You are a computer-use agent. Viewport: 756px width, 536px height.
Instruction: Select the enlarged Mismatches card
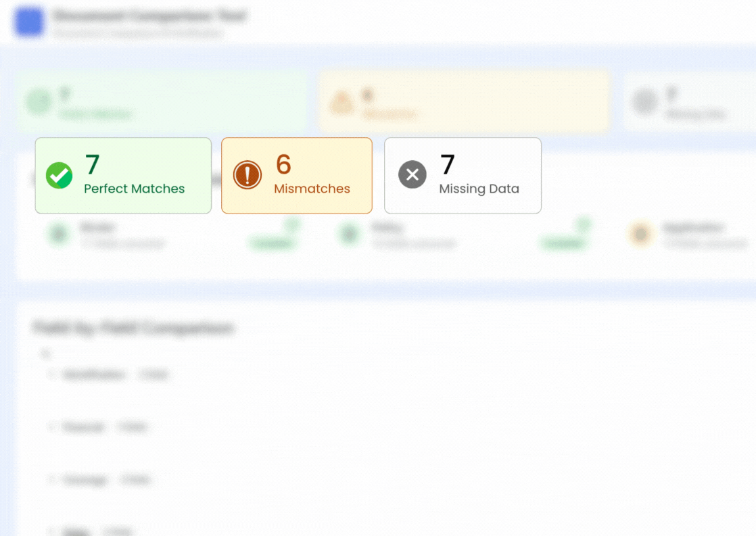[297, 176]
